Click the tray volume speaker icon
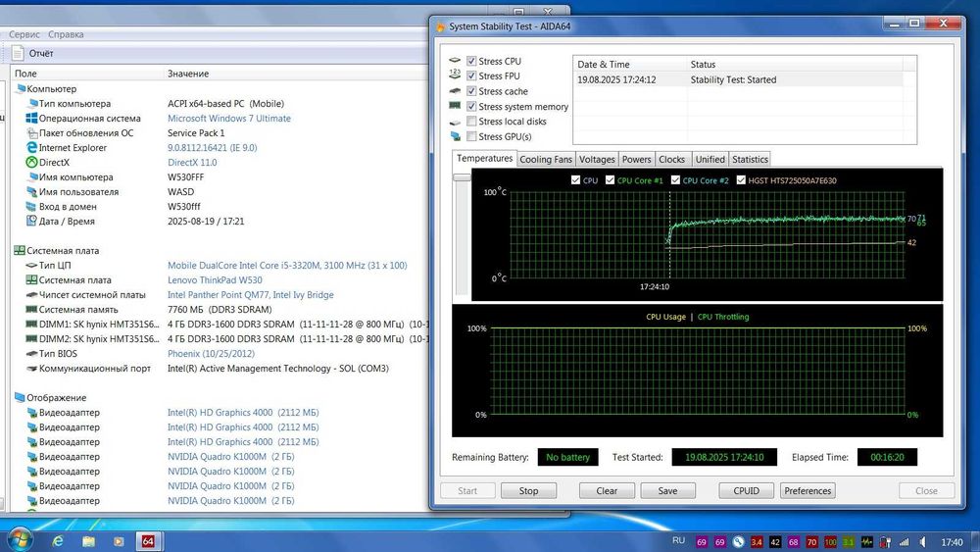 point(922,542)
